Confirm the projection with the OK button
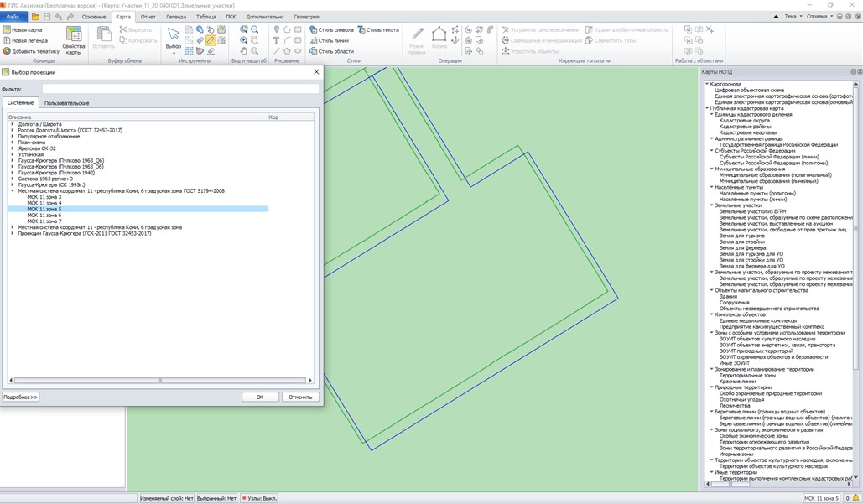This screenshot has height=504, width=863. (x=260, y=397)
